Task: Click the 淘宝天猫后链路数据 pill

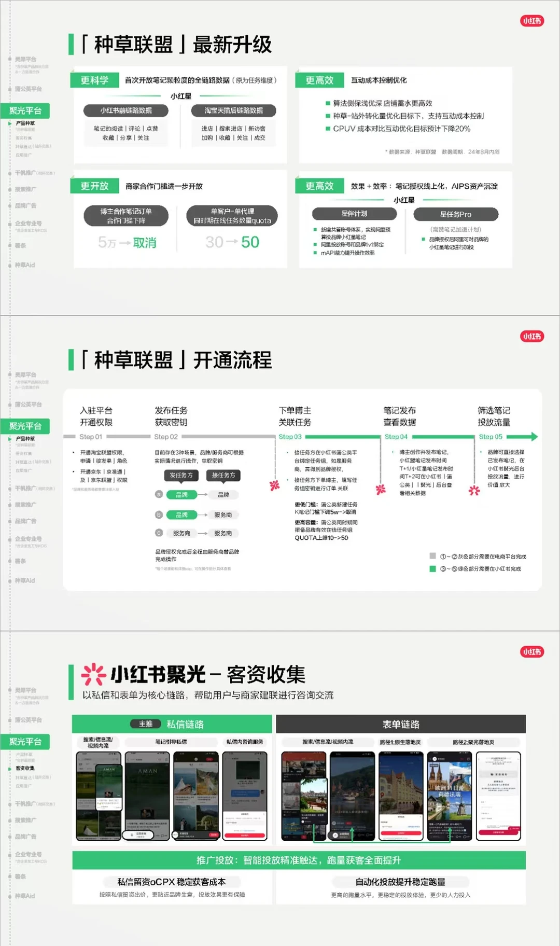Action: [x=233, y=110]
